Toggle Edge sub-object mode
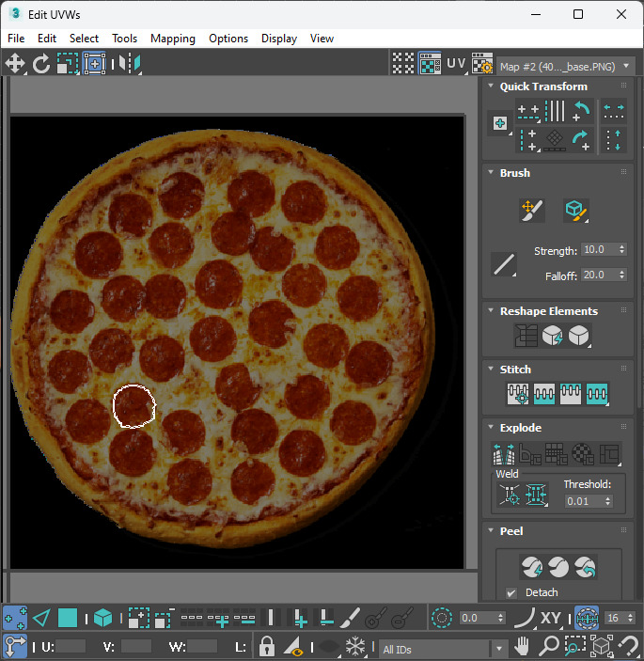 coord(41,619)
